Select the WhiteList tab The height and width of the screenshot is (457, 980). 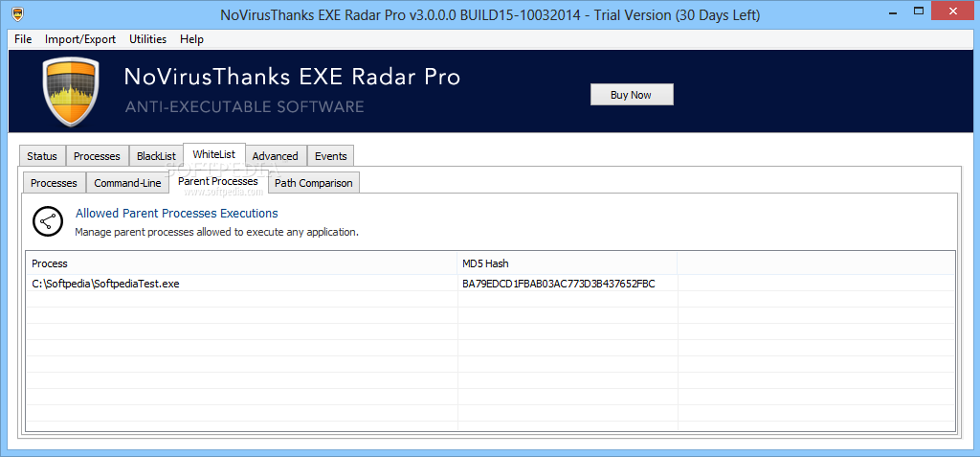(214, 154)
